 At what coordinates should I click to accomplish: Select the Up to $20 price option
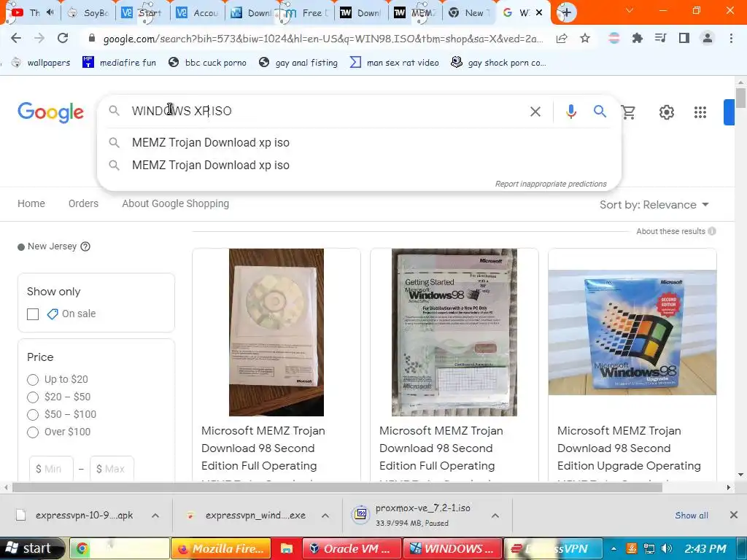(33, 379)
